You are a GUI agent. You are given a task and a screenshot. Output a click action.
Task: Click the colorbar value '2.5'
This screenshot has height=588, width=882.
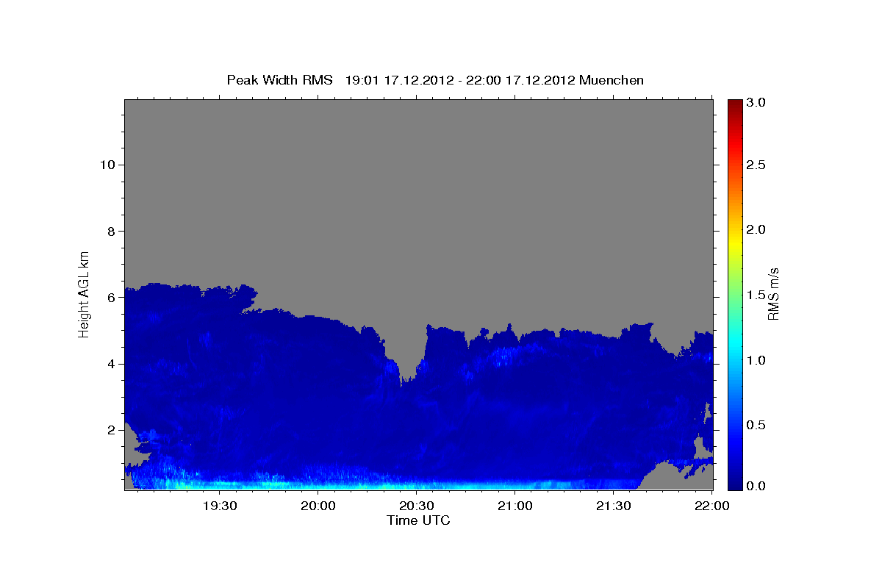[x=757, y=165]
